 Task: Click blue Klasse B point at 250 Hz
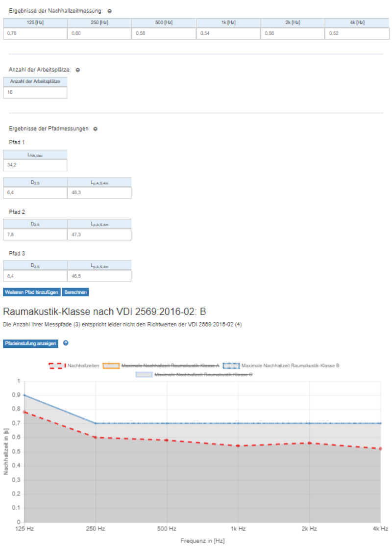[x=96, y=423]
